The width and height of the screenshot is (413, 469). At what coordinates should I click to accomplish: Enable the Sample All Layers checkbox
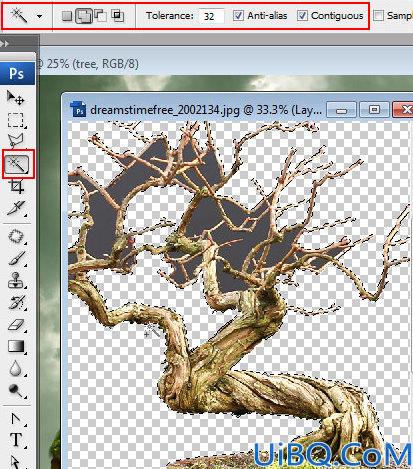[378, 15]
